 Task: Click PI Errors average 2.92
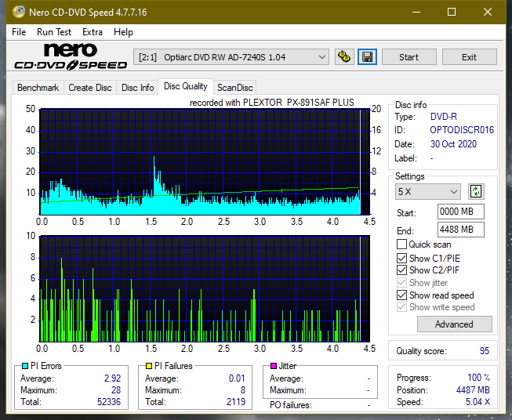112,378
